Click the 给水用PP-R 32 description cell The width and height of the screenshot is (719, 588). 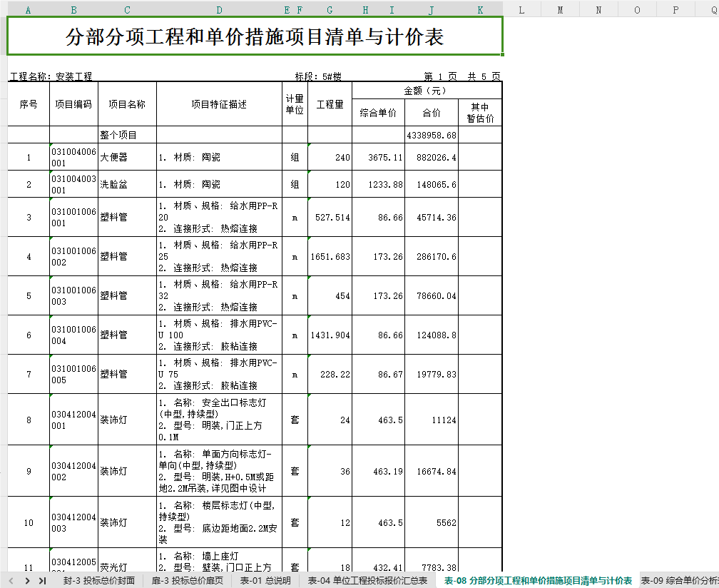[219, 295]
